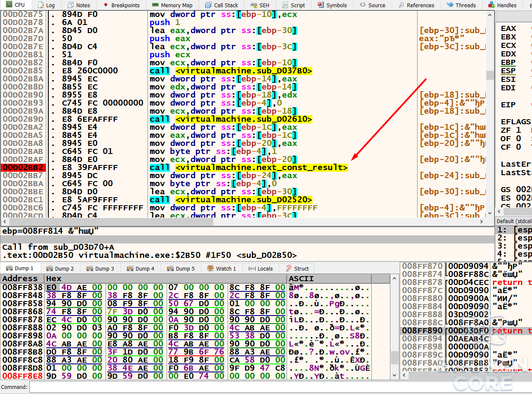Open the SEH tab
The width and height of the screenshot is (532, 394).
click(260, 5)
